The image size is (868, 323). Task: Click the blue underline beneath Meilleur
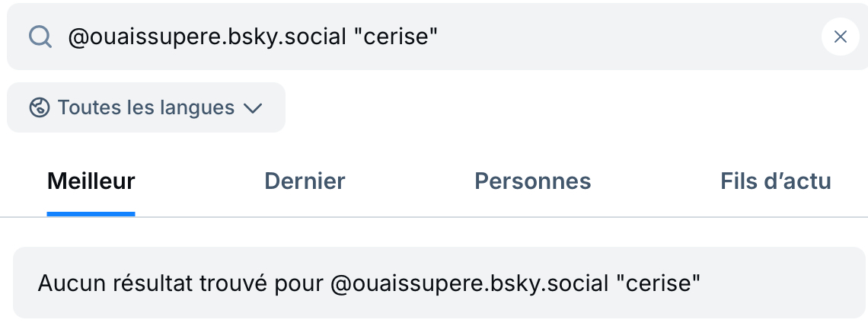point(91,213)
